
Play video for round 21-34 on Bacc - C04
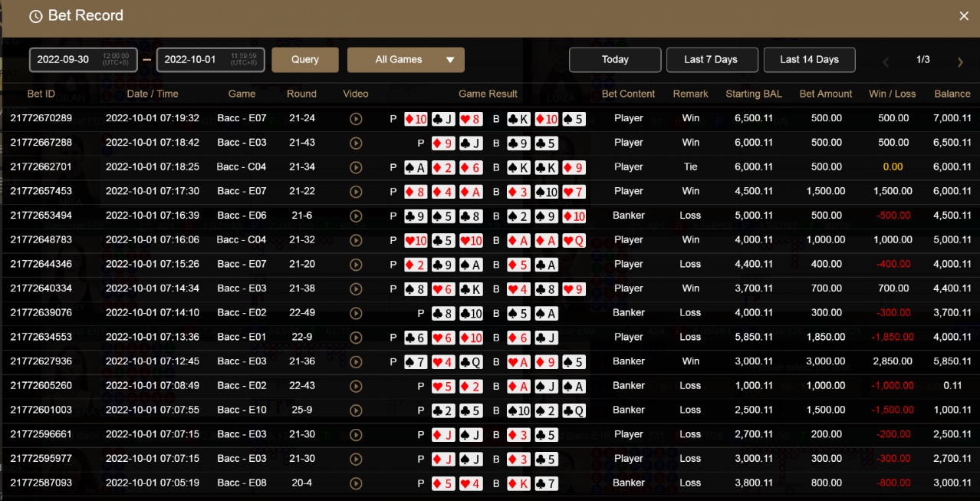(x=355, y=167)
